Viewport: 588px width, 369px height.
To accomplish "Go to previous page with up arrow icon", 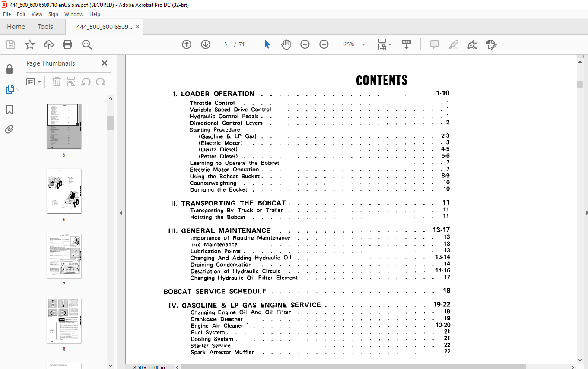I will [x=187, y=44].
